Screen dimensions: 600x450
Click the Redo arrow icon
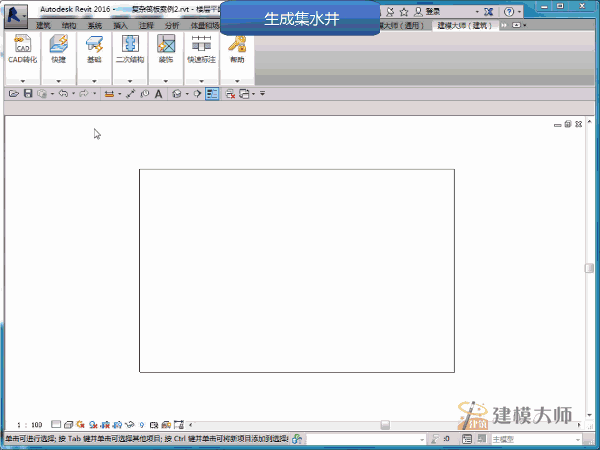point(83,94)
